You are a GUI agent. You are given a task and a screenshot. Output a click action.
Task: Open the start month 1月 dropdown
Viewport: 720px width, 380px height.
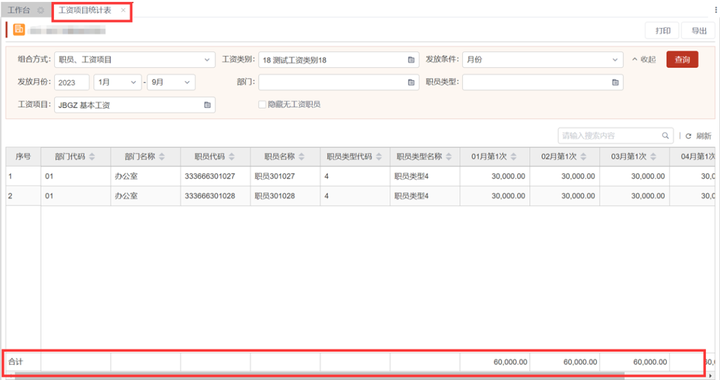tap(118, 82)
